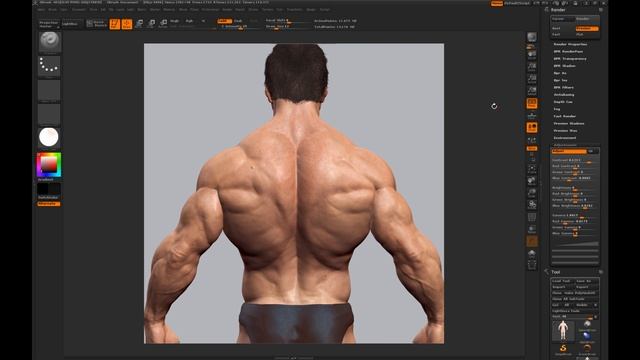Image resolution: width=640 pixels, height=360 pixels.
Task: Select the human figure tool thumbnail
Action: [x=563, y=330]
